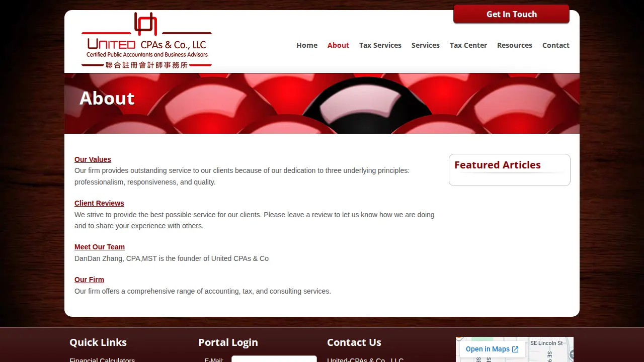The image size is (644, 362).
Task: Click the paragraph starting 'We strive to provide'
Action: 255,220
